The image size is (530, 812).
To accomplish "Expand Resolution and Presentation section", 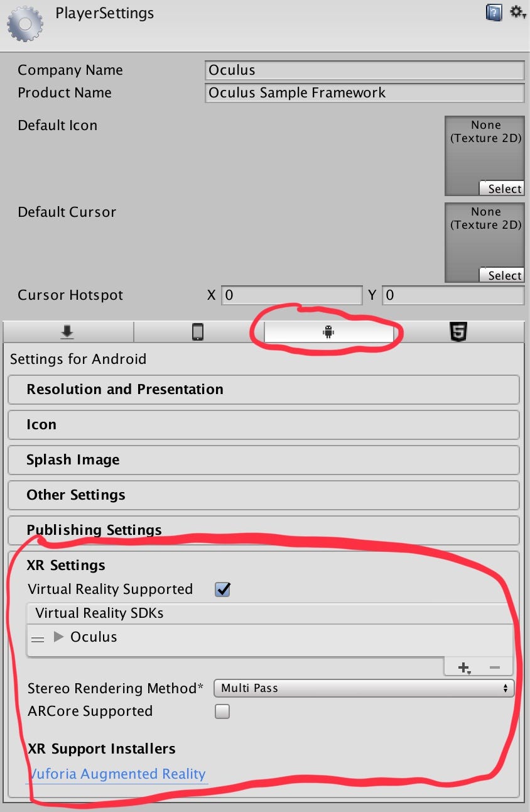I will pos(264,390).
